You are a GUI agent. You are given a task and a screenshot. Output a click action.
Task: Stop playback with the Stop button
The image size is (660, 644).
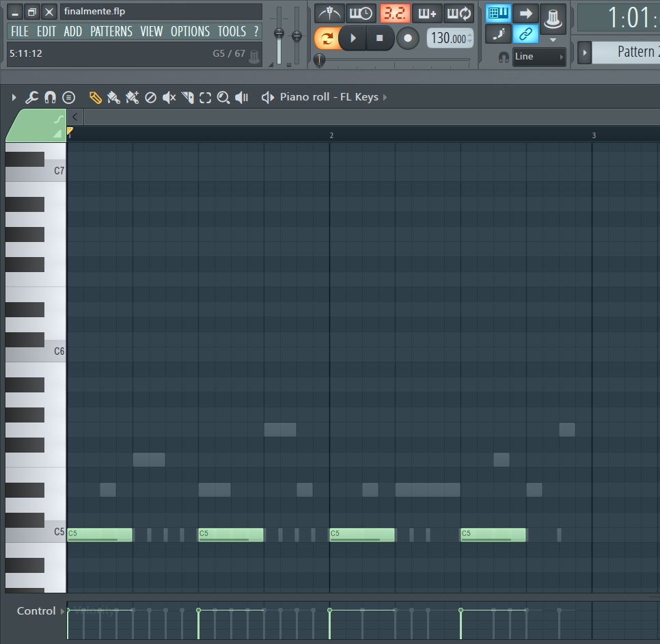pos(379,38)
